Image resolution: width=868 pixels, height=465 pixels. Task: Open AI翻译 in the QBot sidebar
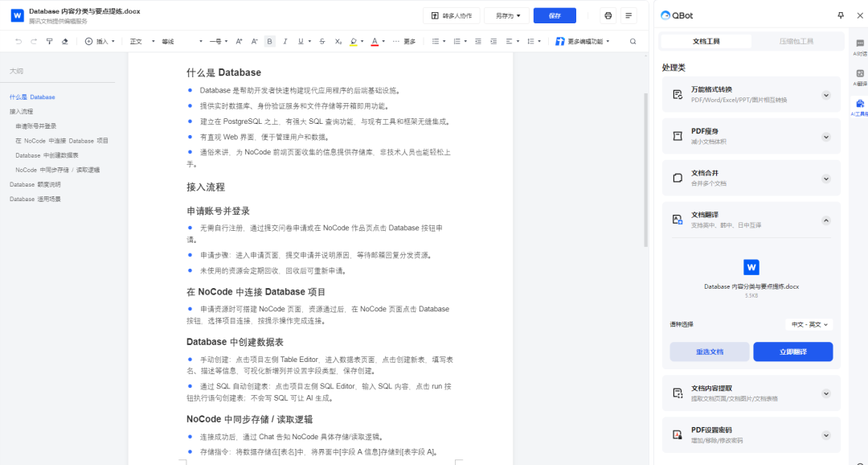tap(860, 77)
